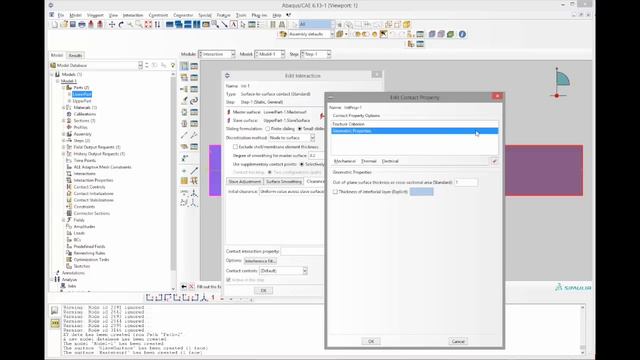Viewport: 640px width, 360px height.
Task: Click the blue information 'i' icon
Action: coord(462,34)
